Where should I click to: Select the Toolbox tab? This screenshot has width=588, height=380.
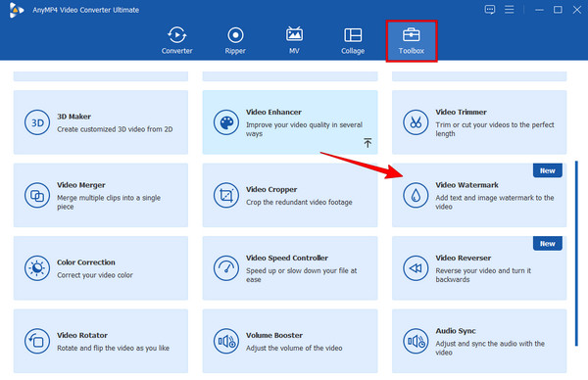[x=412, y=41]
